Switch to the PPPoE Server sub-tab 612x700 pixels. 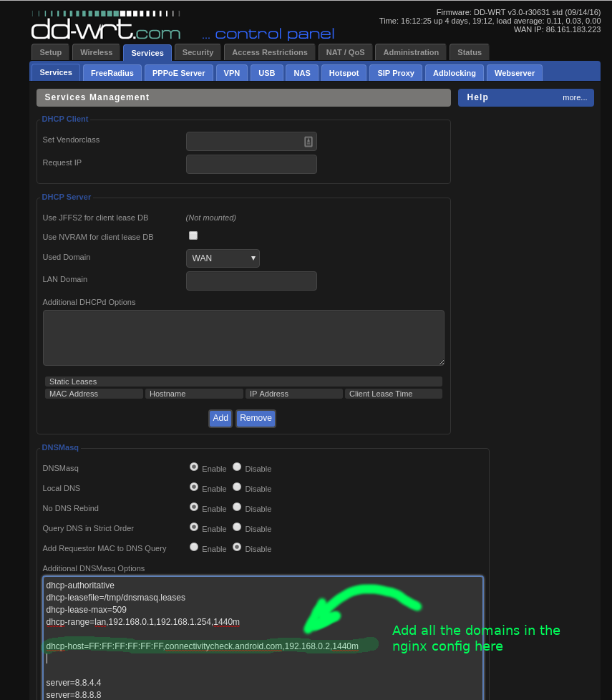(178, 73)
